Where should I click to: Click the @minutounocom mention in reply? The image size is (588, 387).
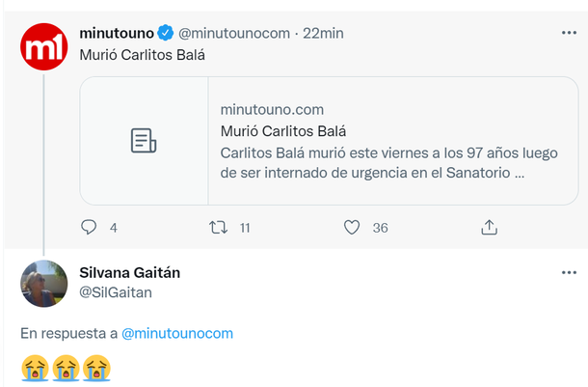[176, 333]
